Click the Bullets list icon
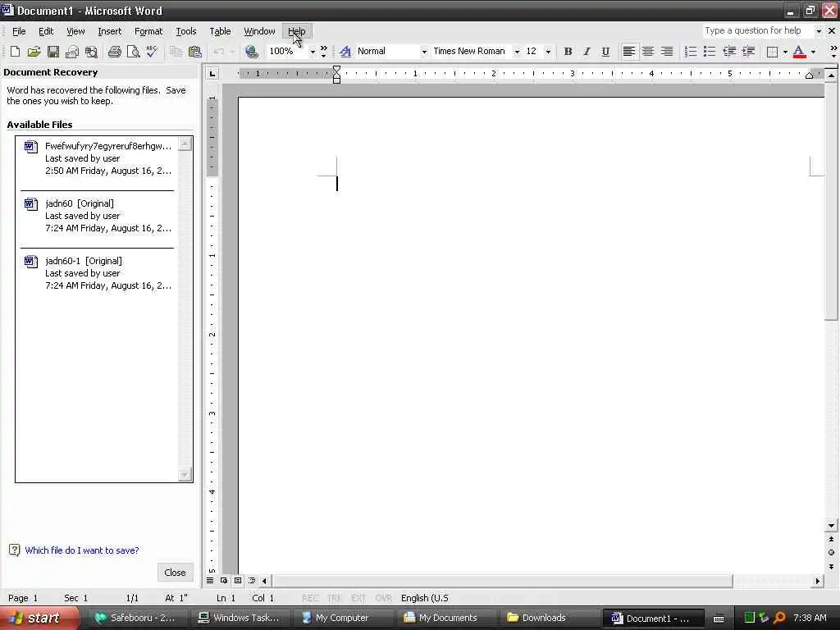This screenshot has height=630, width=840. coord(710,52)
